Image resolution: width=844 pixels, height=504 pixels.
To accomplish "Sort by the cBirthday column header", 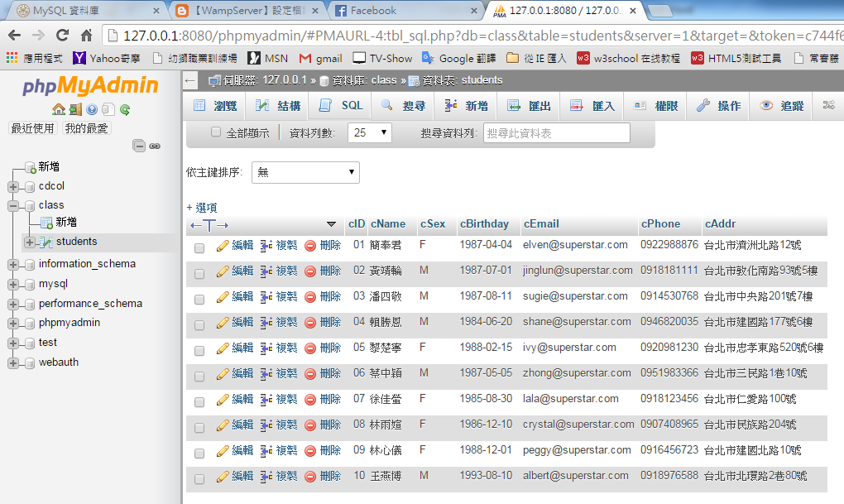I will click(x=484, y=224).
